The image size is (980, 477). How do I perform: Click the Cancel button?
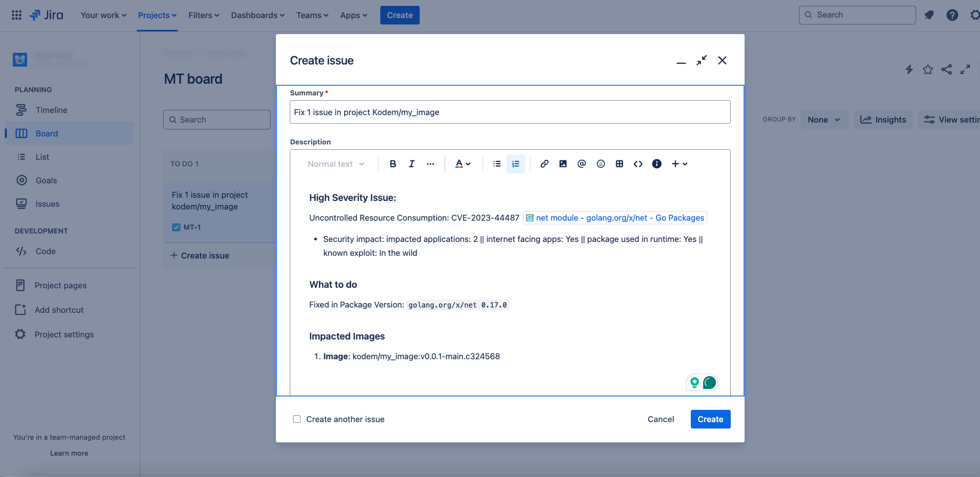click(x=660, y=419)
